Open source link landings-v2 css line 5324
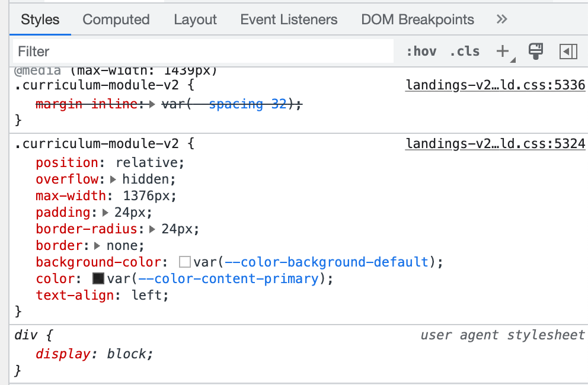The image size is (588, 385). [x=495, y=143]
